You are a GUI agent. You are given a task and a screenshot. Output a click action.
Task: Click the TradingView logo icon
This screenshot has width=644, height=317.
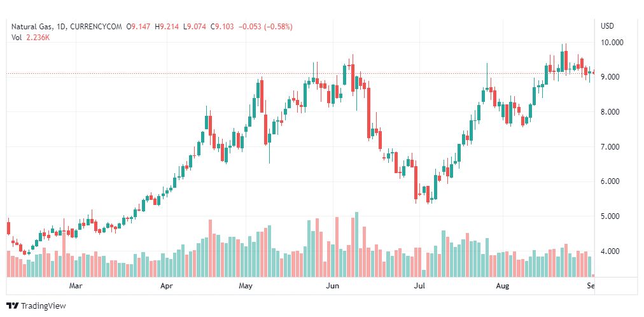click(x=13, y=306)
